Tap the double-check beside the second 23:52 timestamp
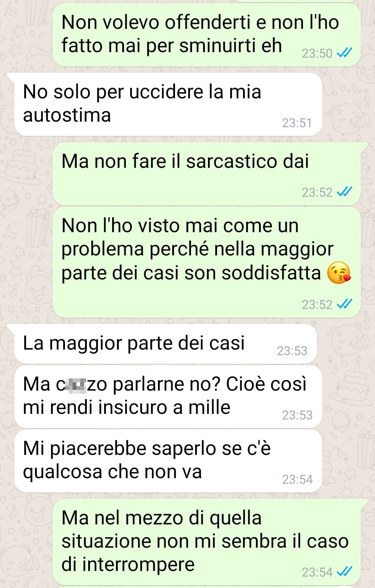Screen dimensions: 375x588 pyautogui.click(x=345, y=304)
